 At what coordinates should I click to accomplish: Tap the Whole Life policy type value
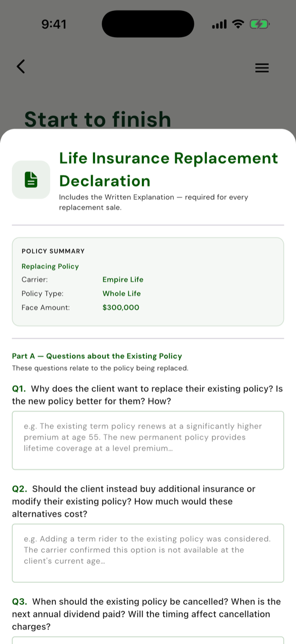pos(122,293)
